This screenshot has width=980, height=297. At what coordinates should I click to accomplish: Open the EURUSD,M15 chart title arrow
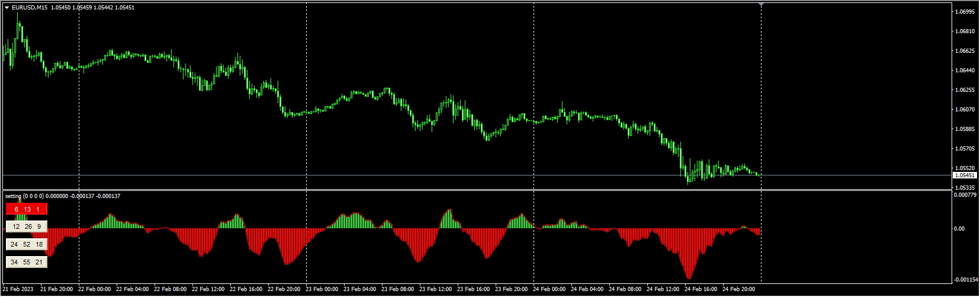(x=7, y=8)
